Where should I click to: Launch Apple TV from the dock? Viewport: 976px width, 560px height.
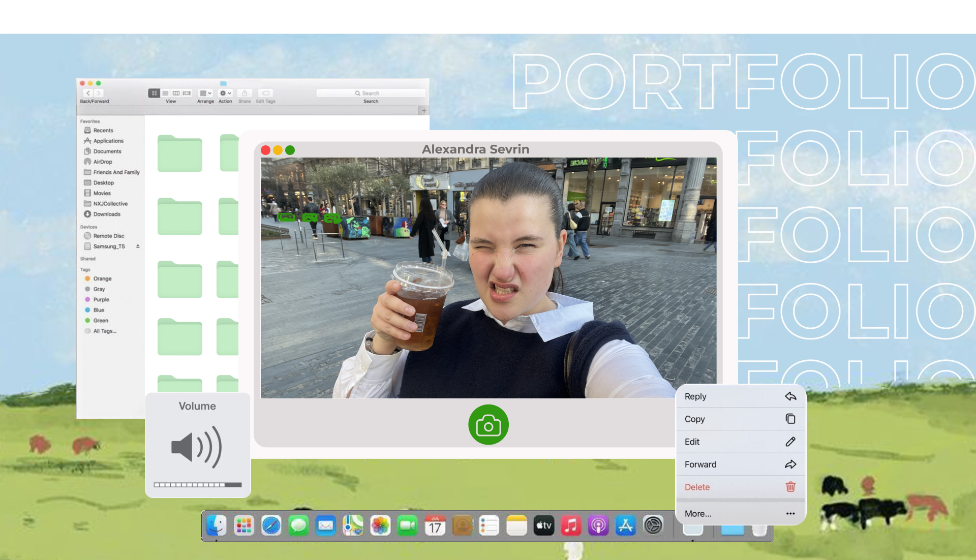point(544,525)
